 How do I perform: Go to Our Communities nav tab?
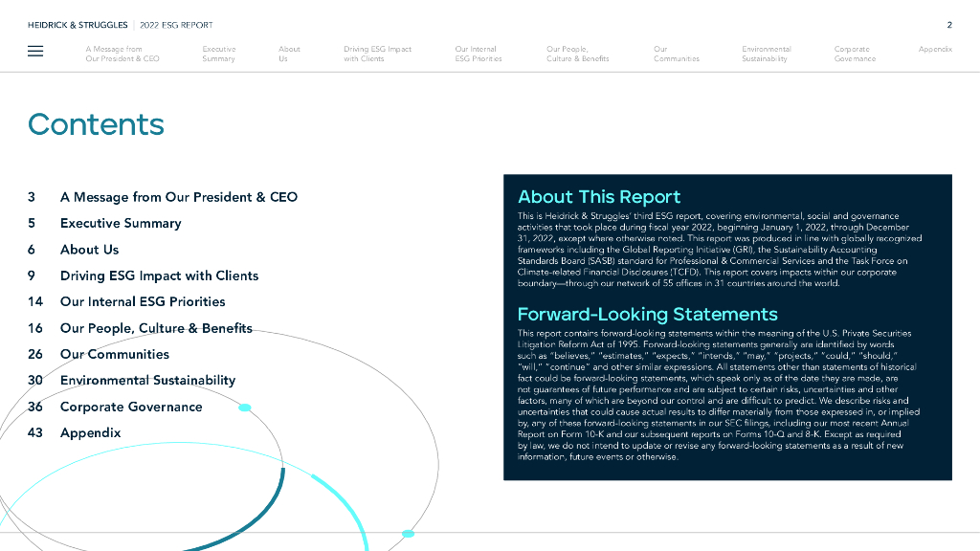point(677,54)
